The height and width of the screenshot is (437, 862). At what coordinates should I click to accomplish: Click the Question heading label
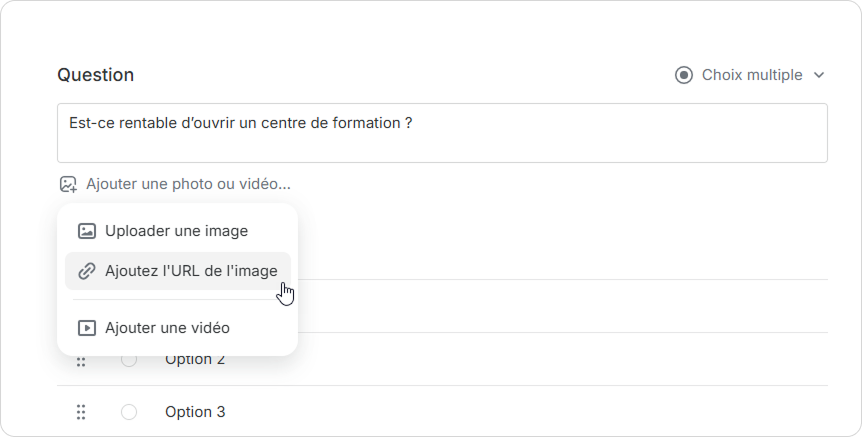(x=95, y=75)
